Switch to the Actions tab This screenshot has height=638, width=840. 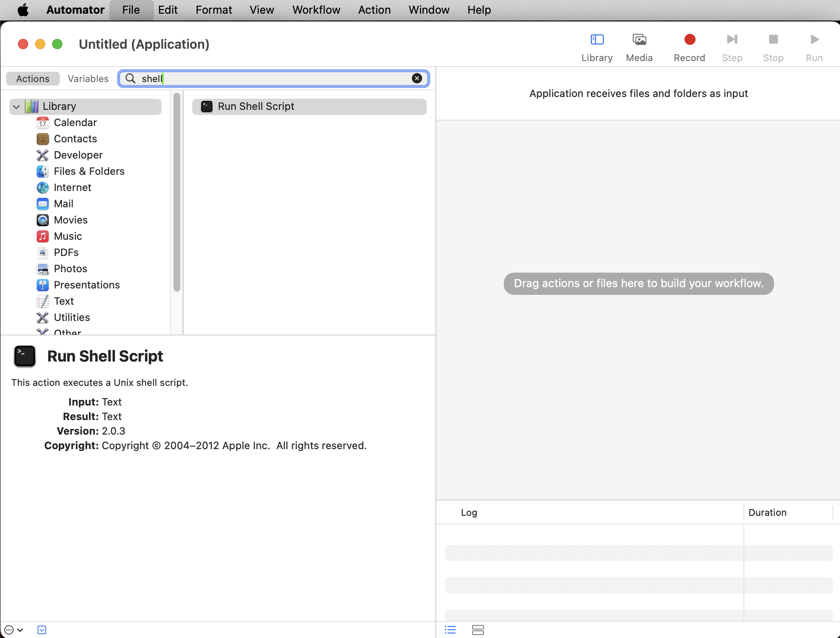(x=33, y=79)
